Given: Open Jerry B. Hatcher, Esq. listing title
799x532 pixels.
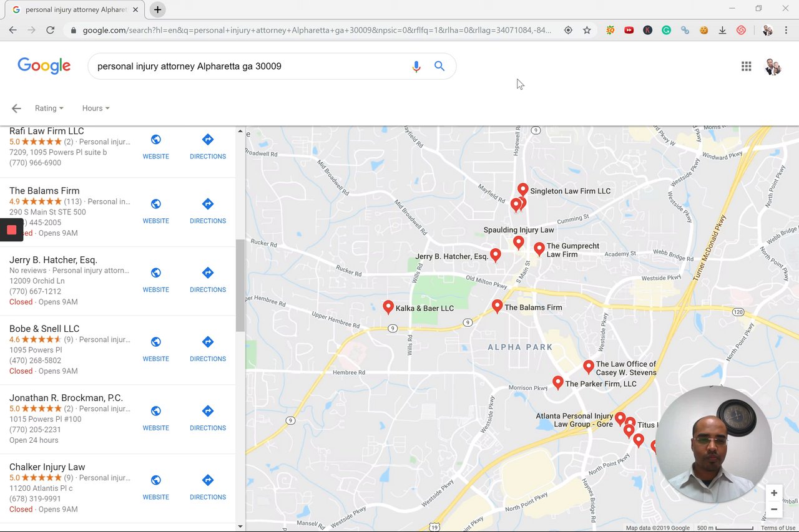Looking at the screenshot, I should coord(53,260).
